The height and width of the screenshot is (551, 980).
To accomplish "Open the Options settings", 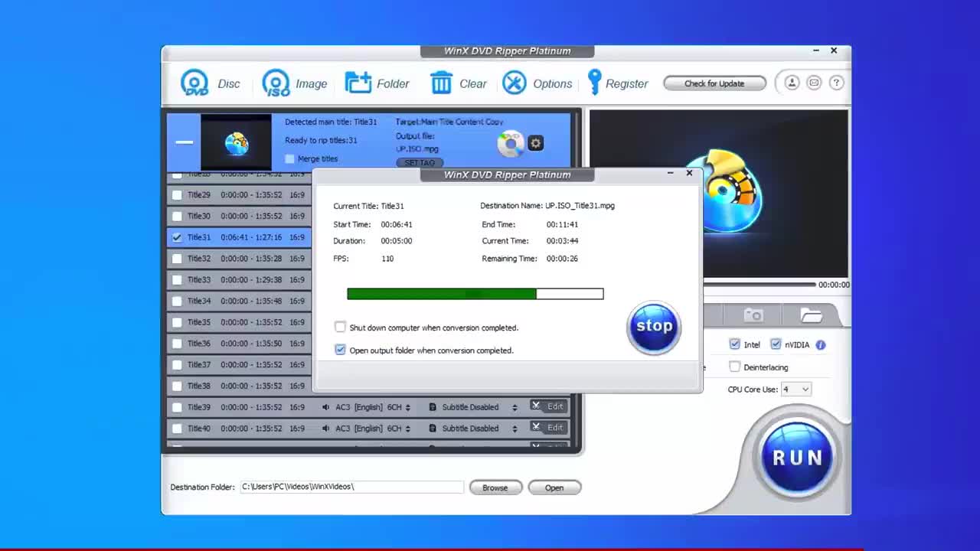I will [514, 83].
